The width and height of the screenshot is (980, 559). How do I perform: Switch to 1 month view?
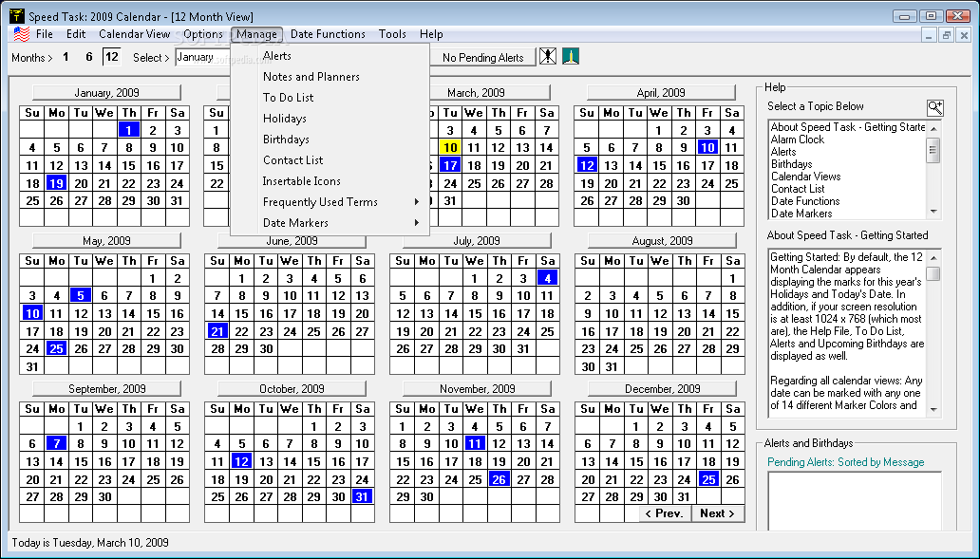(x=66, y=57)
